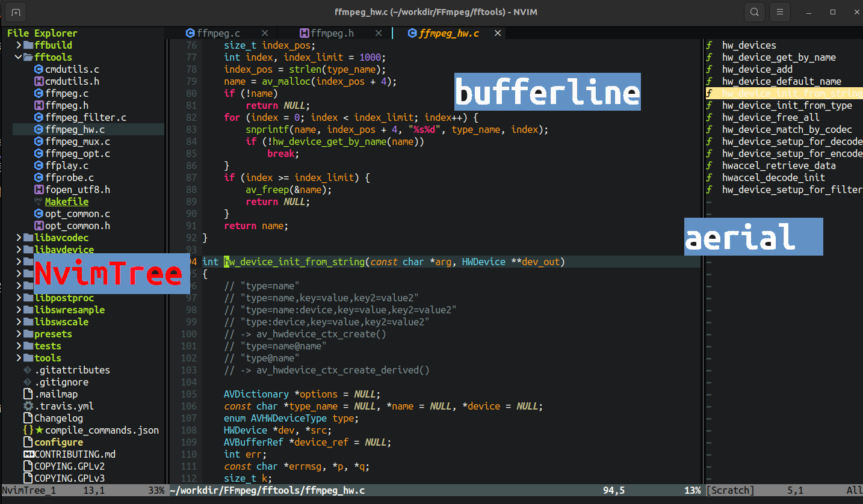Open ffmpeg_opt.c in the file tree
The height and width of the screenshot is (504, 863).
tap(78, 153)
